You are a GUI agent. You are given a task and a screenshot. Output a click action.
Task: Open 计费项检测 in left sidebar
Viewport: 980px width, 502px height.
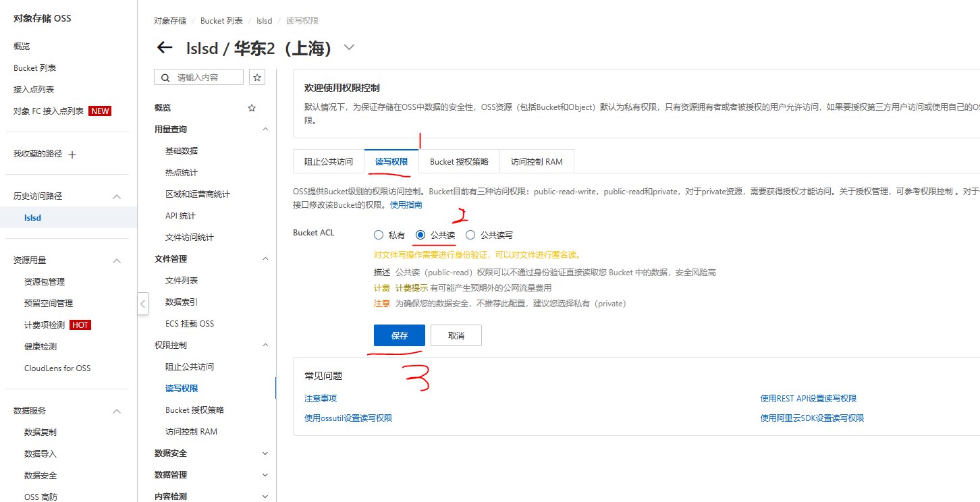pos(45,325)
